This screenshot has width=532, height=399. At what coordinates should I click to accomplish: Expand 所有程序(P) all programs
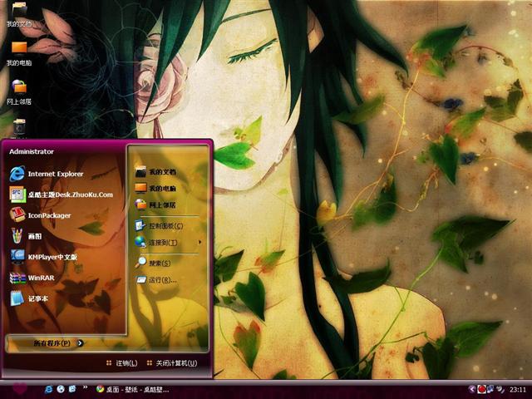pyautogui.click(x=58, y=343)
